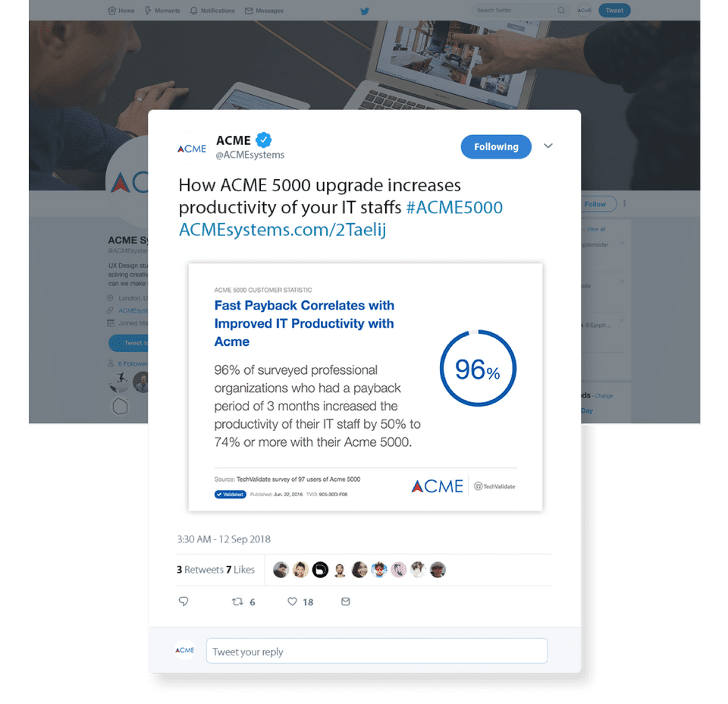This screenshot has width=728, height=704.
Task: Click the search magnifier icon
Action: click(561, 10)
